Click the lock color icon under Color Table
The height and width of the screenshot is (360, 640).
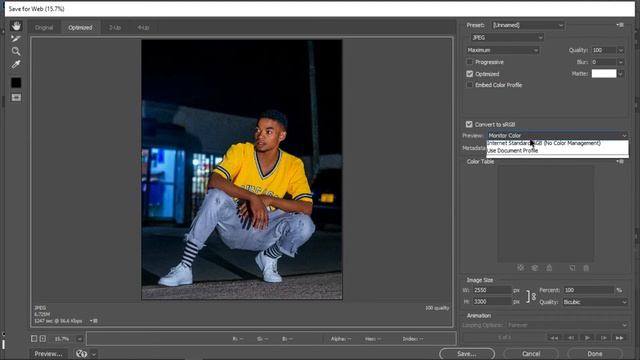coord(549,268)
